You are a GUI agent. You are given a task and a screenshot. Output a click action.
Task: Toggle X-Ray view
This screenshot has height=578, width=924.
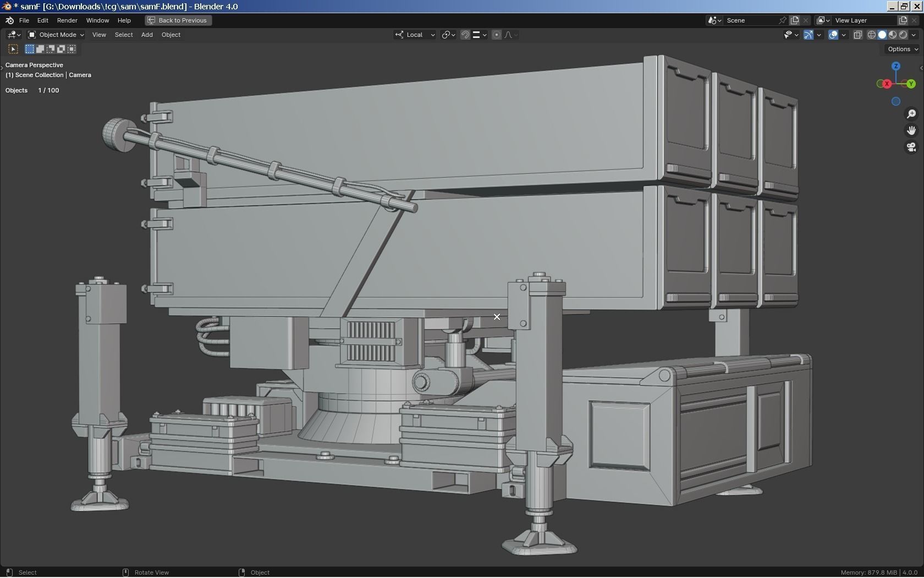point(857,35)
